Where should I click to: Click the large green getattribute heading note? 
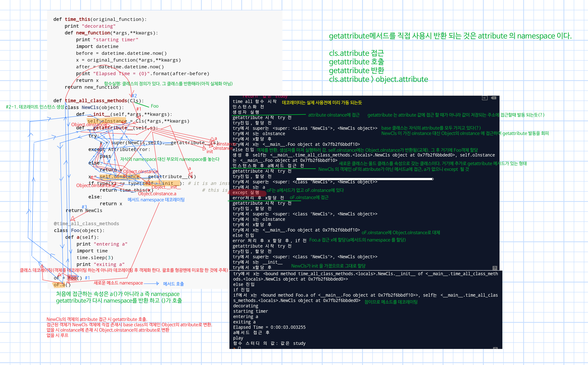tap(450, 36)
